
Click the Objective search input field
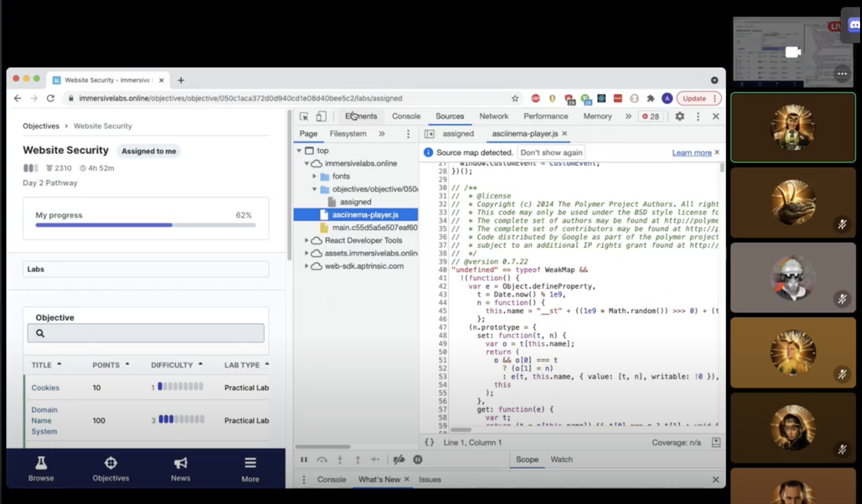[x=146, y=333]
